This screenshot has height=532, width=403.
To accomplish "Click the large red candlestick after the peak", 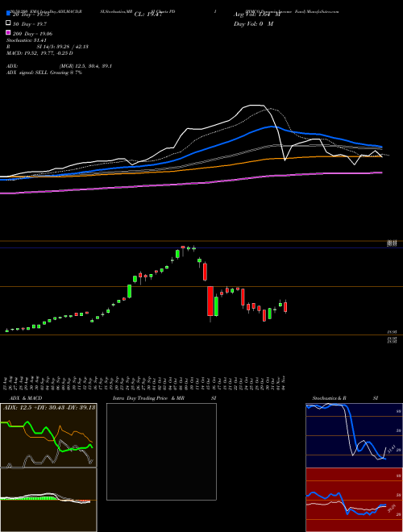I will 210,301.
